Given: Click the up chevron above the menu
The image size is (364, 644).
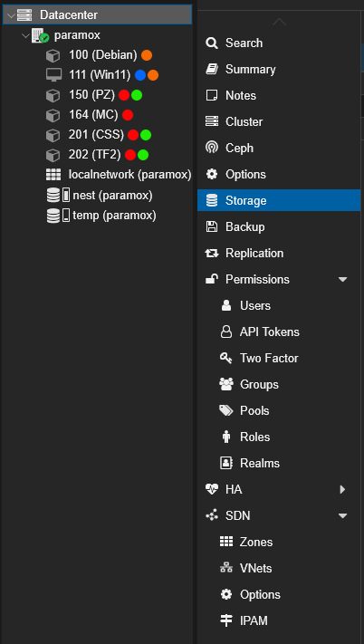Looking at the screenshot, I should (x=279, y=22).
